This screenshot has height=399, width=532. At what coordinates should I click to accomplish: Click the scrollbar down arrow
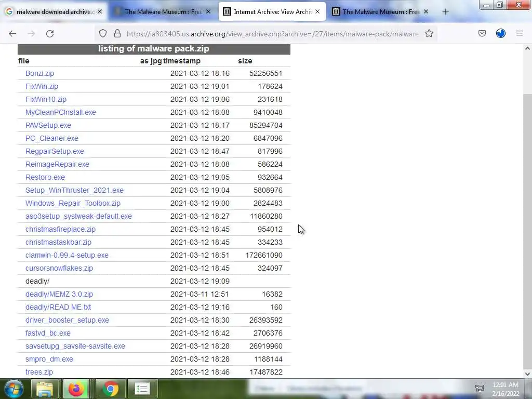pyautogui.click(x=527, y=374)
